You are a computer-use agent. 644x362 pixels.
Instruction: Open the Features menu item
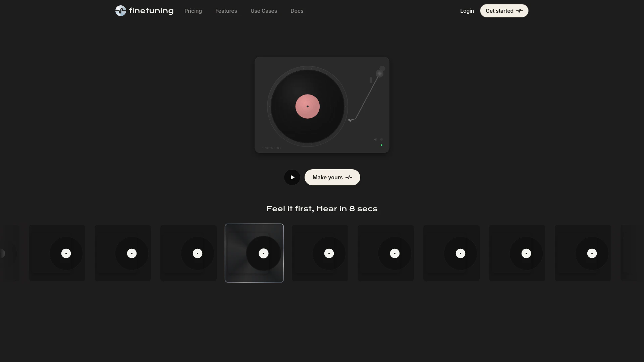(x=226, y=11)
